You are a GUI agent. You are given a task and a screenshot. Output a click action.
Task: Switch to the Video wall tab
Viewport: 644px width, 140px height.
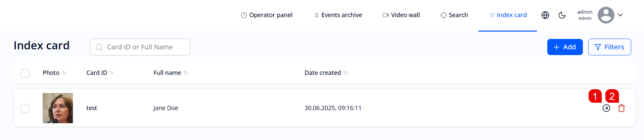pos(401,15)
